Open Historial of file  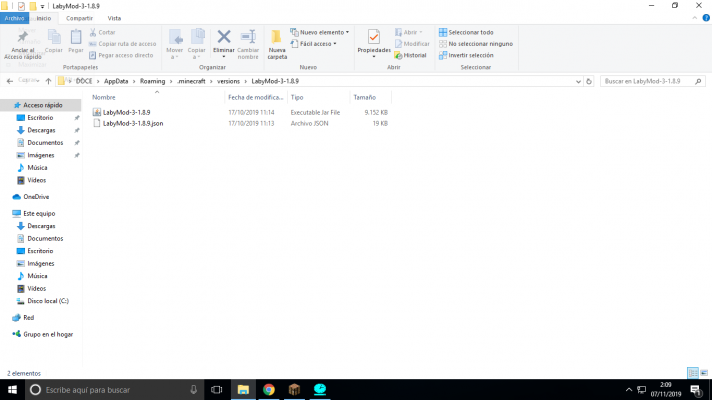pyautogui.click(x=410, y=55)
